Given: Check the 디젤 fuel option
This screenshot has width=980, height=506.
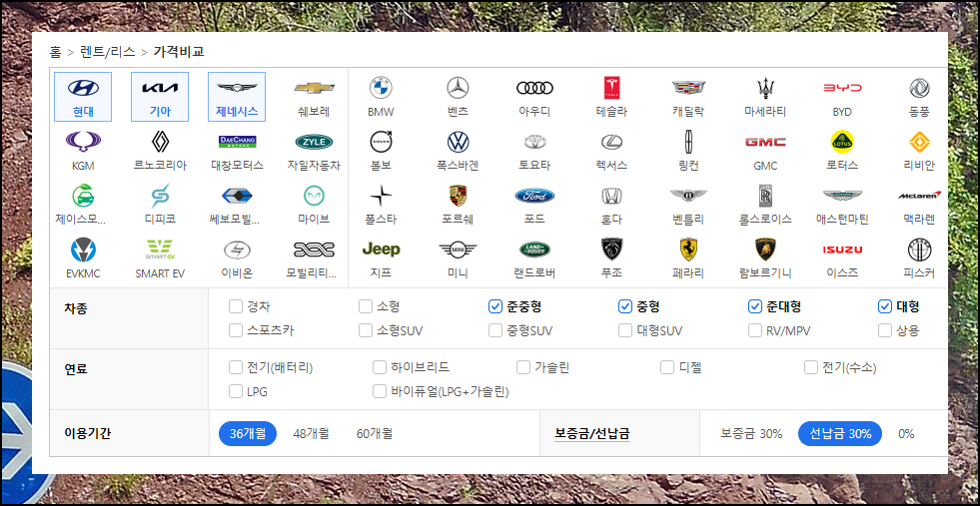Looking at the screenshot, I should (x=667, y=368).
